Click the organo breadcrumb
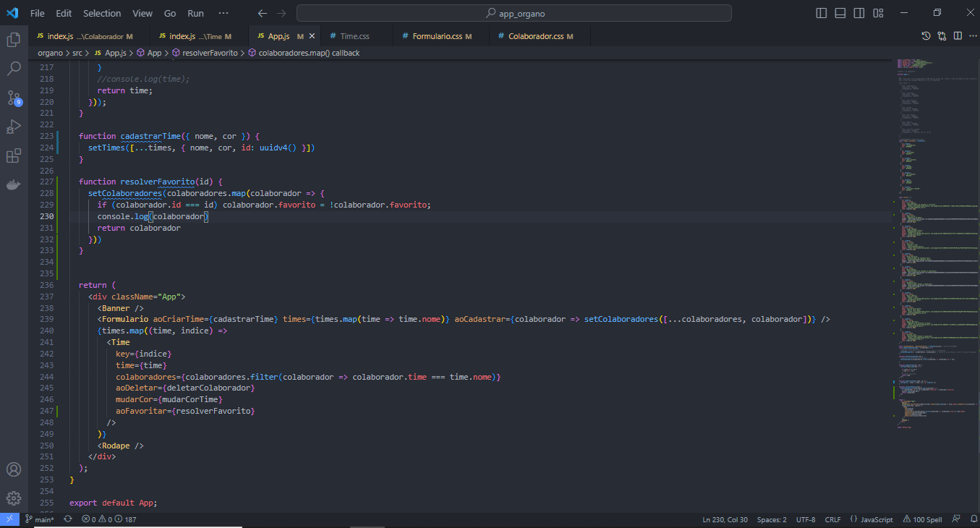Screen dimensions: 980x528 point(51,53)
